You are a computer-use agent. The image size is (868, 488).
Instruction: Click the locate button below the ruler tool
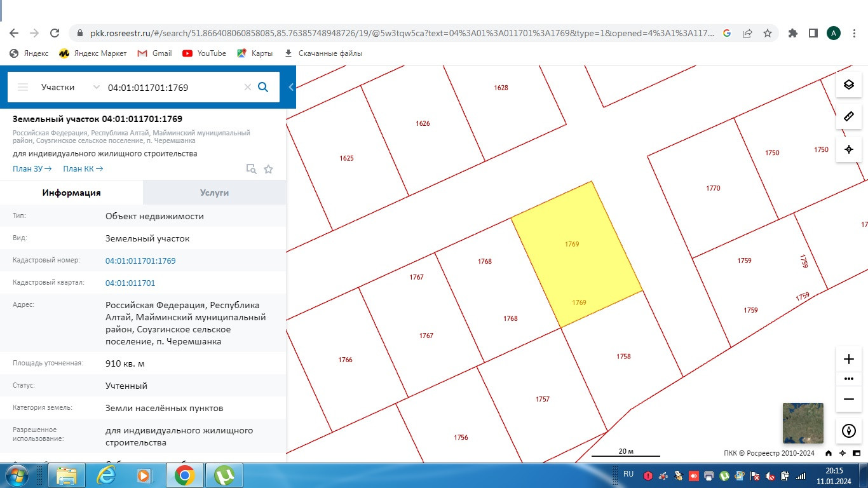(x=849, y=149)
